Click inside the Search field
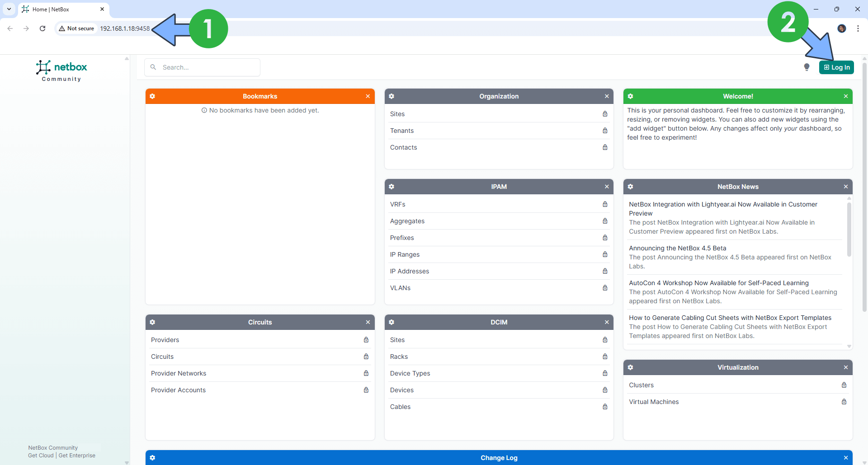 [203, 67]
